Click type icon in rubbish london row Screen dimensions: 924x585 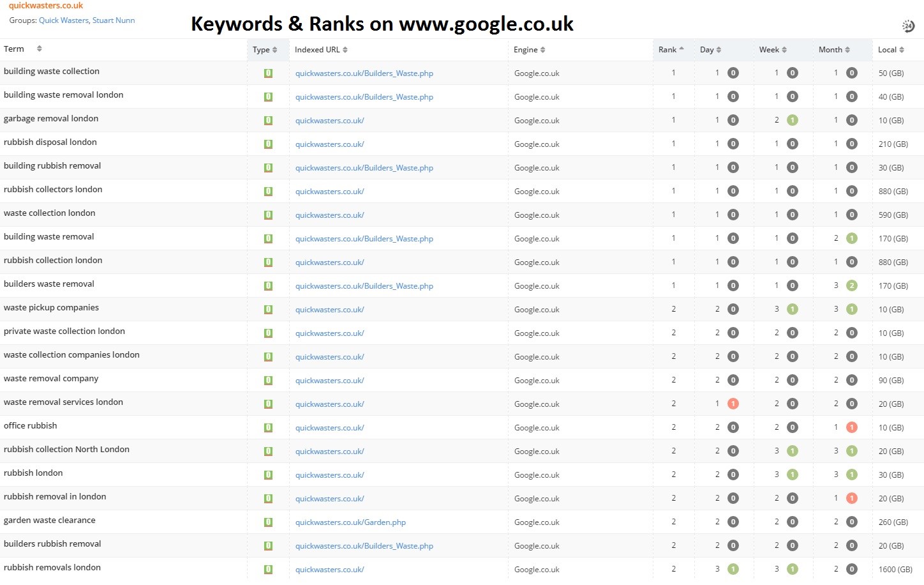tap(268, 475)
